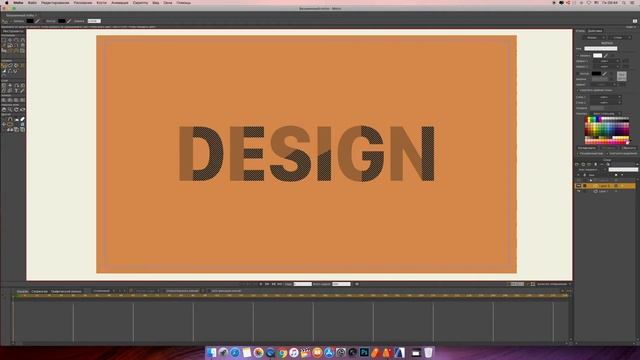Open Trash from the Dock
The height and width of the screenshot is (360, 640).
pyautogui.click(x=428, y=353)
